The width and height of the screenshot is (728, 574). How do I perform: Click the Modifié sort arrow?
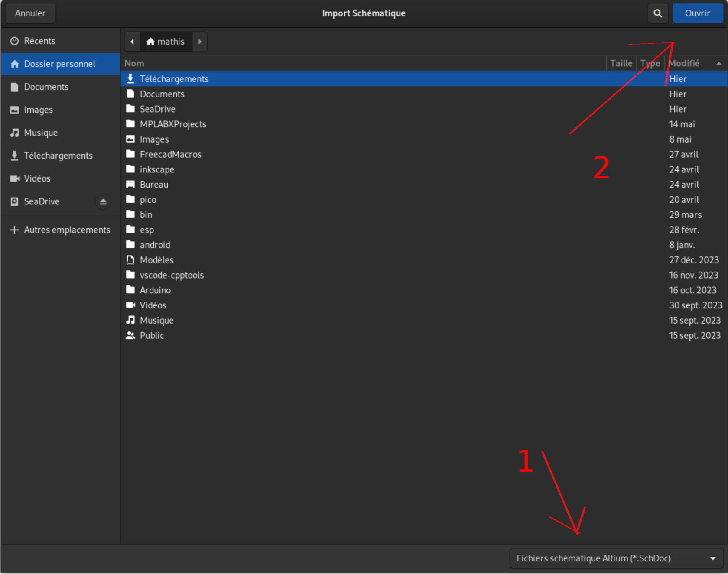click(719, 63)
